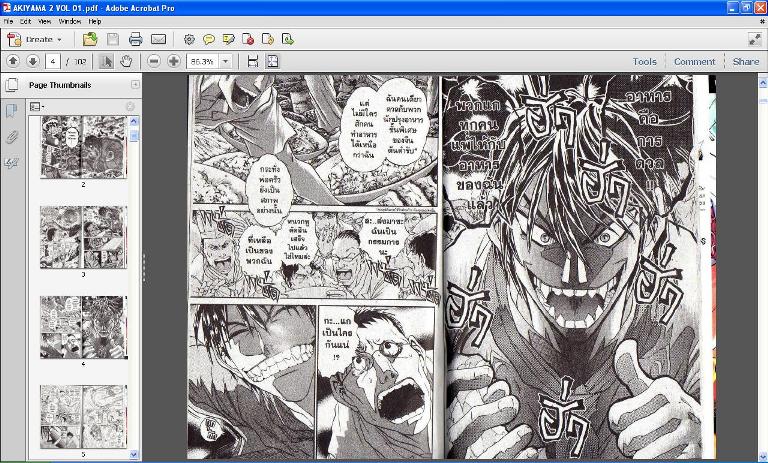Image resolution: width=768 pixels, height=463 pixels.
Task: Click the delete page icon
Action: 248,40
